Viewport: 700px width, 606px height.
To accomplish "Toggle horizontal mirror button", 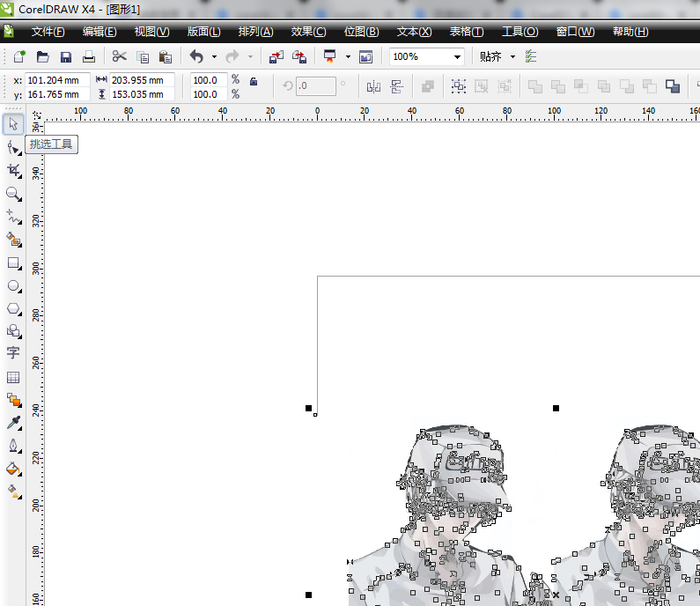I will pos(372,86).
